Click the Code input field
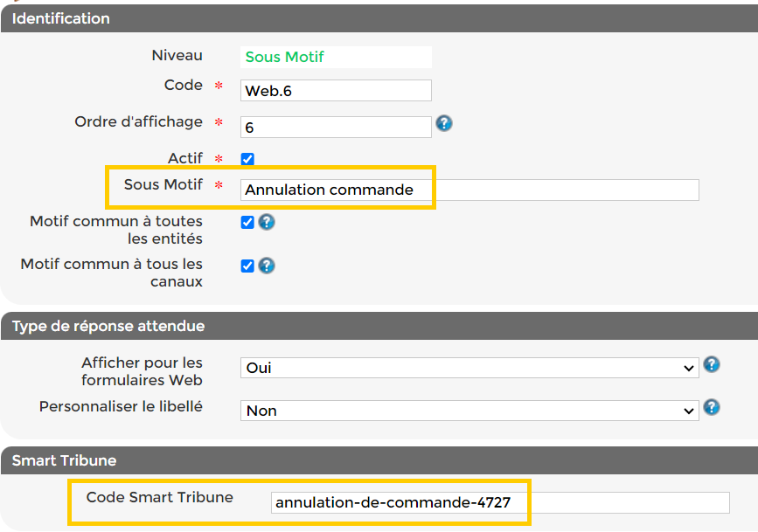This screenshot has height=532, width=758. [336, 91]
